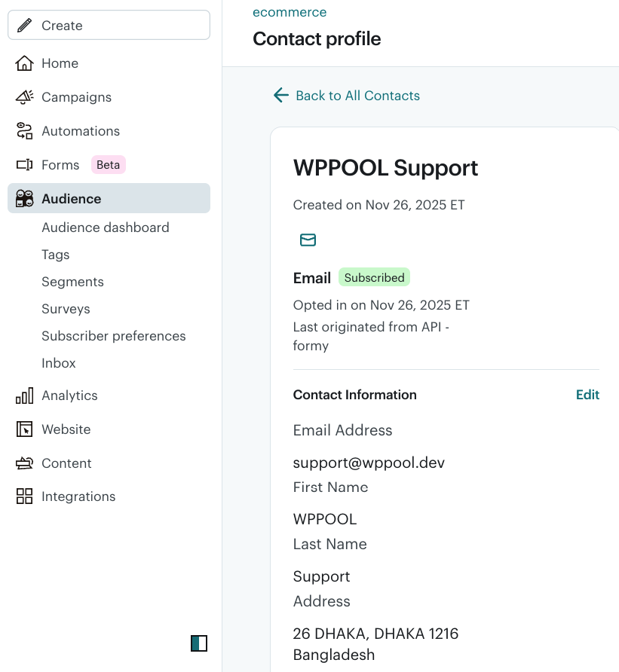Click the Automations flow icon
This screenshot has height=672, width=619.
24,131
